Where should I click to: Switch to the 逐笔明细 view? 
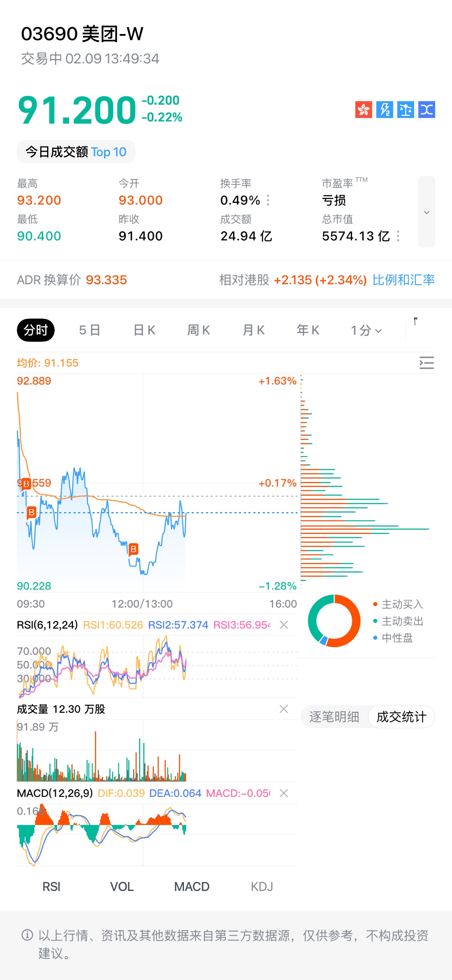tap(334, 717)
